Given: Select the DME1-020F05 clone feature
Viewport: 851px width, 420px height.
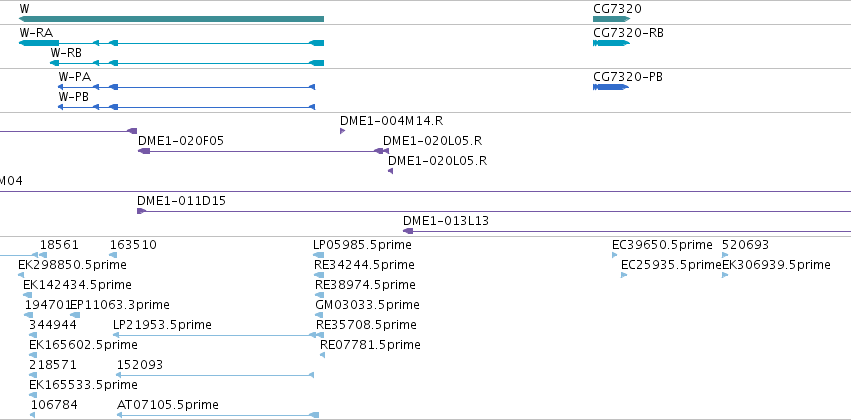Looking at the screenshot, I should coord(263,151).
